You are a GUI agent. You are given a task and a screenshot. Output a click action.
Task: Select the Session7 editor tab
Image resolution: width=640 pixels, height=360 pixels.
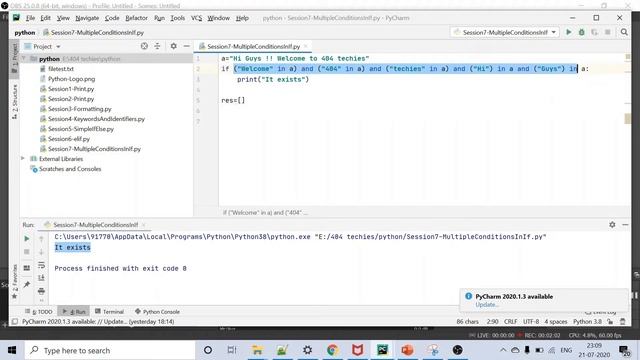253,46
